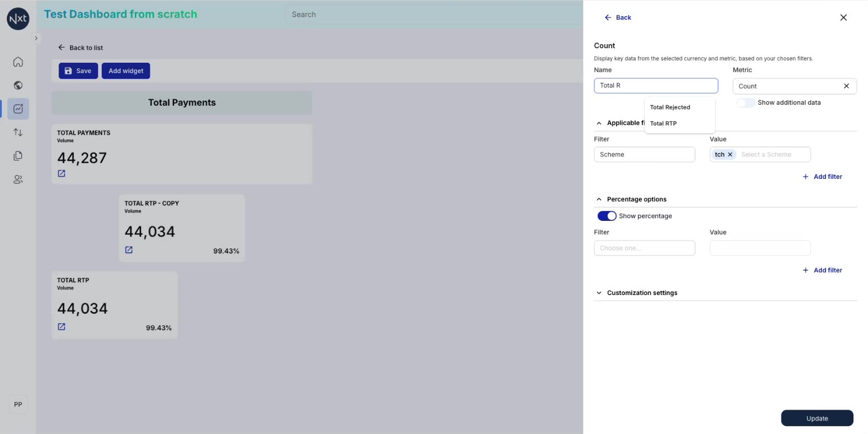Open Choose one percentage filter dropdown
Screen dimensions: 868x434
(x=645, y=248)
